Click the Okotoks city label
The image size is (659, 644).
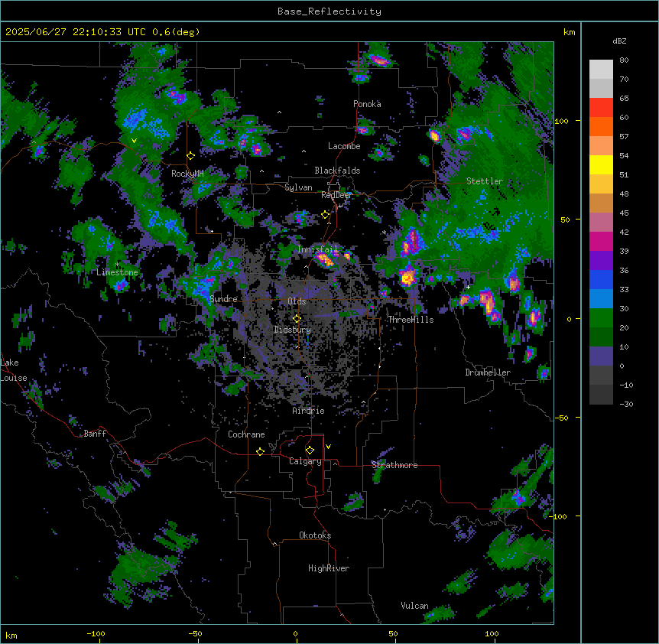(x=315, y=535)
